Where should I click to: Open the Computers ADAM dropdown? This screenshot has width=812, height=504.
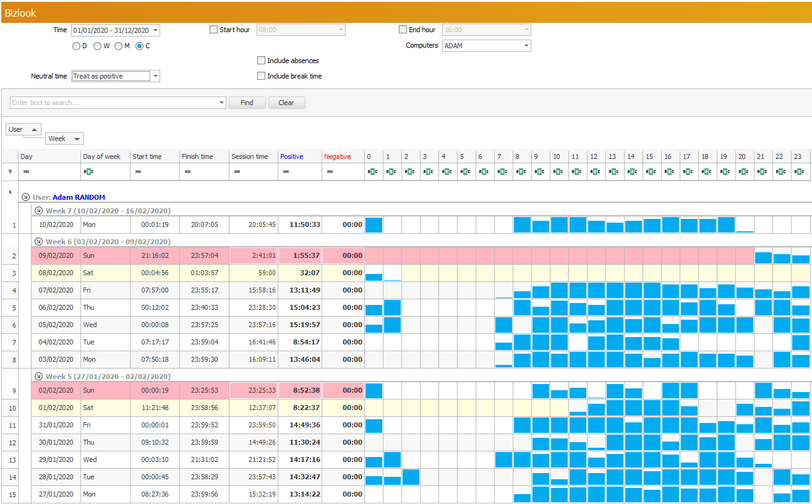click(526, 46)
